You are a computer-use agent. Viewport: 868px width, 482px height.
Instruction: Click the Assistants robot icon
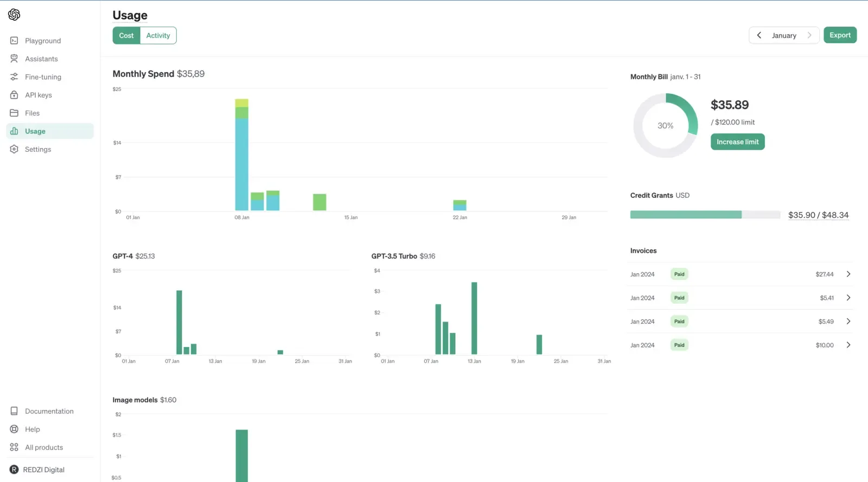tap(14, 59)
